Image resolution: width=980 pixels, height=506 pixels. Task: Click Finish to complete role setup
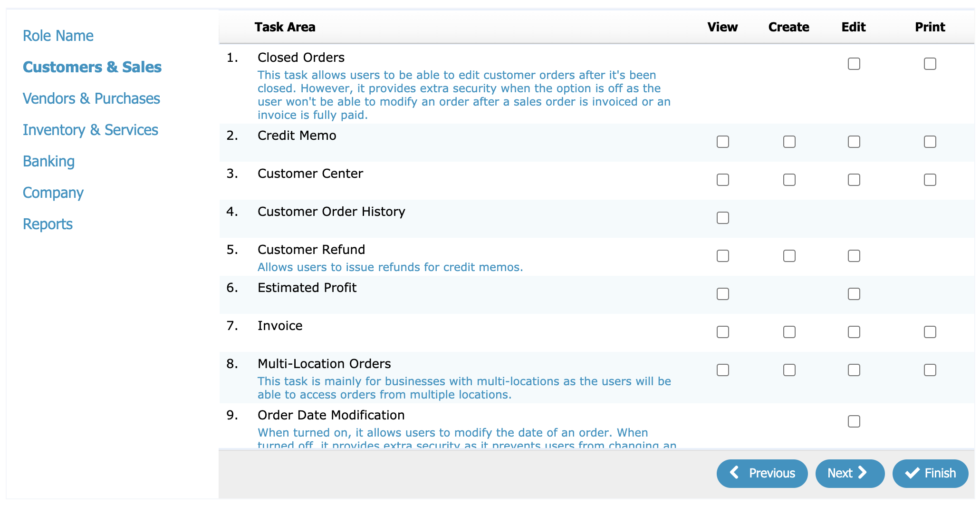pyautogui.click(x=930, y=473)
